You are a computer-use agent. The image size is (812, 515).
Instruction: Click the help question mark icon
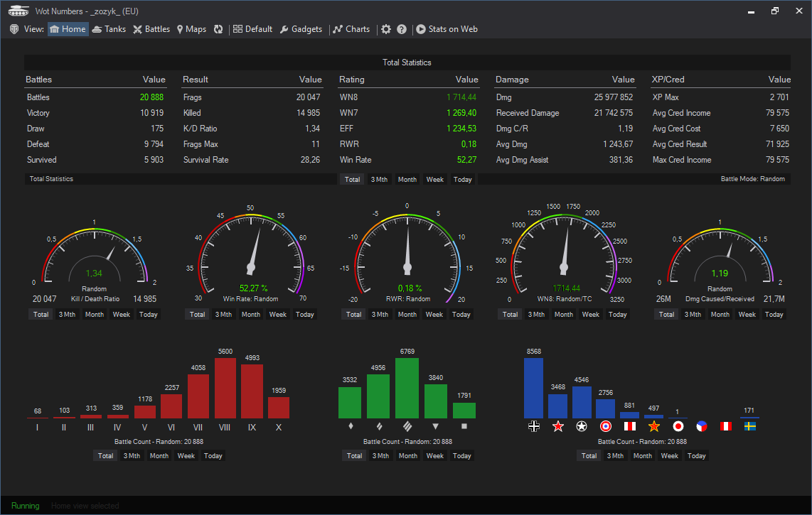(402, 30)
